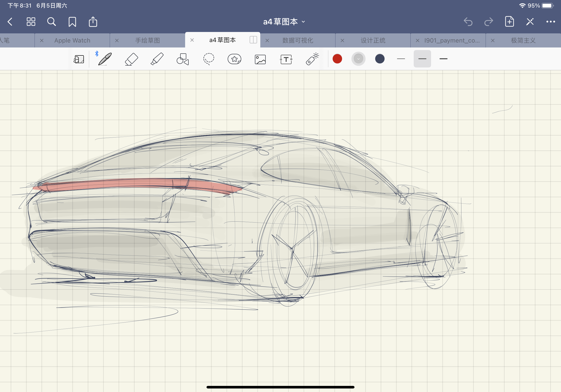Open the three-dot more options menu
Screen dimensions: 561x392
point(550,22)
